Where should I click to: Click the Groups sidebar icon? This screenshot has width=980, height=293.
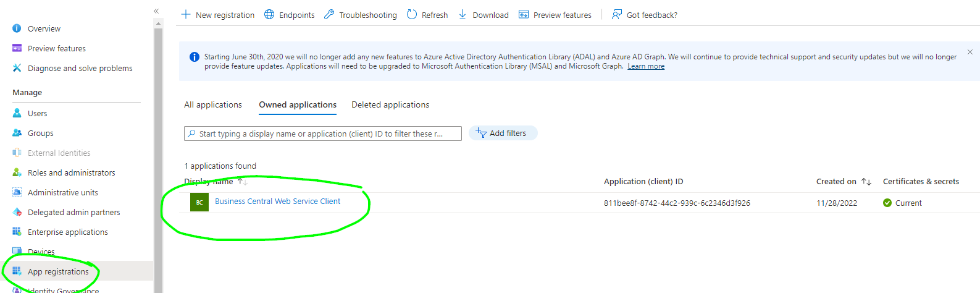tap(17, 133)
